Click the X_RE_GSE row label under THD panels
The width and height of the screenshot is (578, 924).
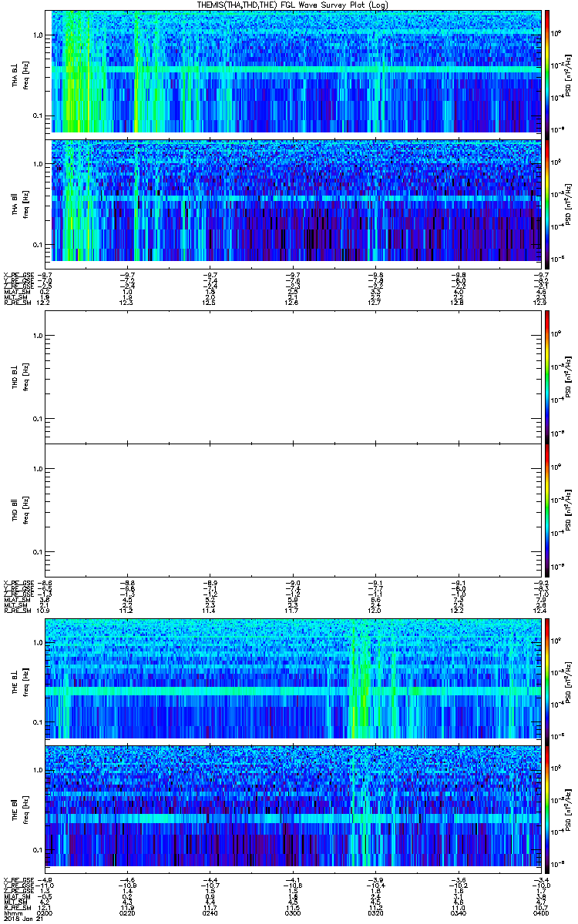tap(18, 582)
